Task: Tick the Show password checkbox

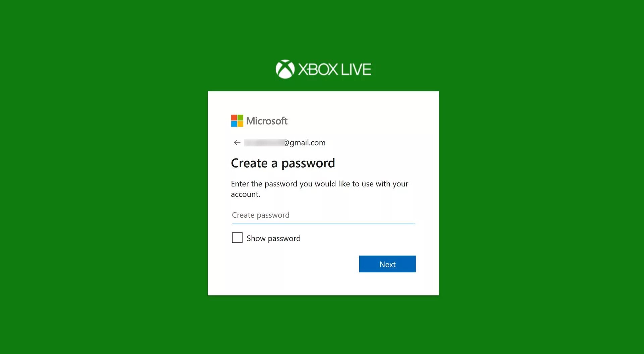Action: point(237,238)
